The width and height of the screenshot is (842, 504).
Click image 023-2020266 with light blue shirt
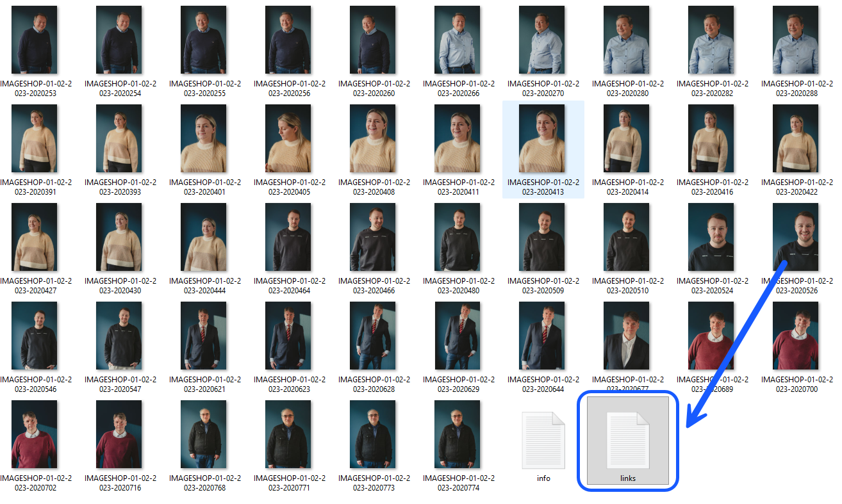[x=458, y=40]
